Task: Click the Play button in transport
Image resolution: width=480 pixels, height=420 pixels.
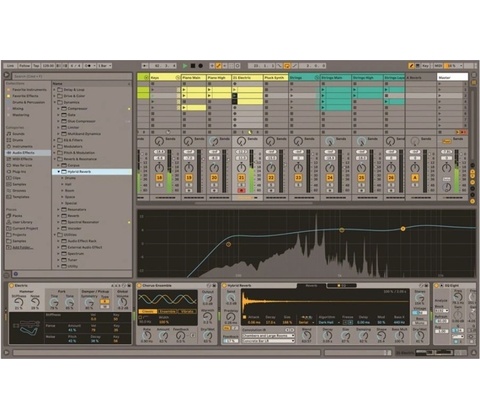Action: point(185,66)
